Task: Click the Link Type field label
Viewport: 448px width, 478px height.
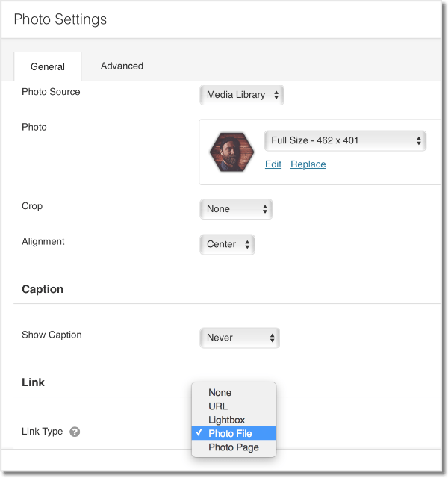Action: click(43, 432)
